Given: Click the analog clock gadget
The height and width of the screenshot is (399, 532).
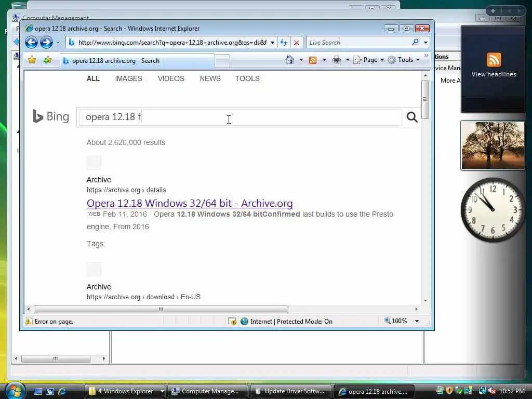Looking at the screenshot, I should pyautogui.click(x=493, y=210).
